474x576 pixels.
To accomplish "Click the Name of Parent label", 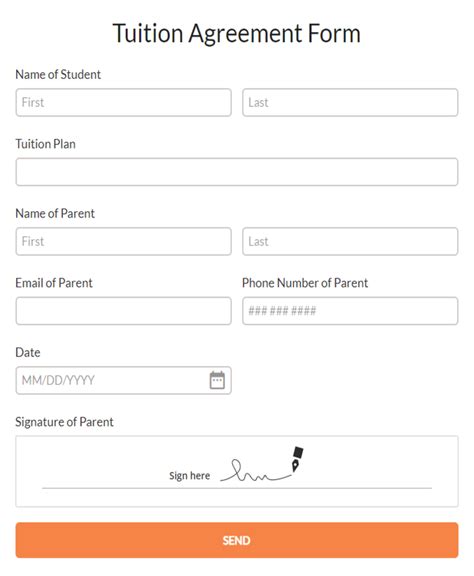I will click(55, 213).
